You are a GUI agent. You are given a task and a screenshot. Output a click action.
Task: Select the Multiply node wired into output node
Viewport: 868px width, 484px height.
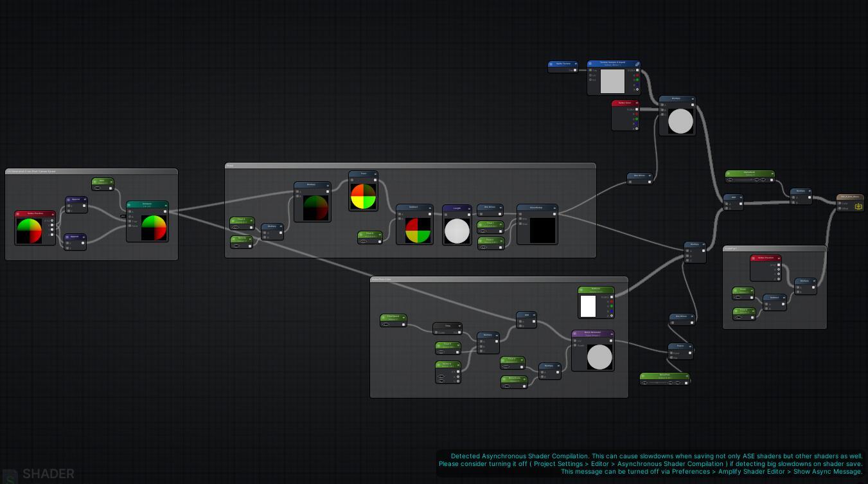tap(801, 196)
